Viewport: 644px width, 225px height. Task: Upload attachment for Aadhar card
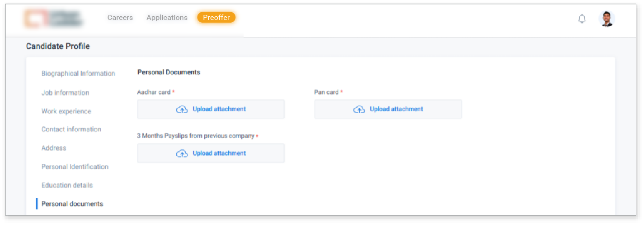(211, 109)
